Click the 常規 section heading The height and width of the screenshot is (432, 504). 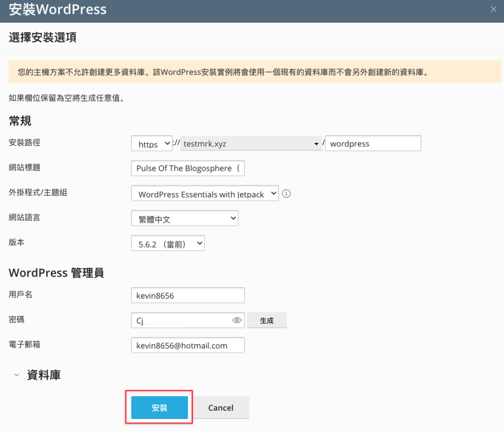[x=20, y=121]
